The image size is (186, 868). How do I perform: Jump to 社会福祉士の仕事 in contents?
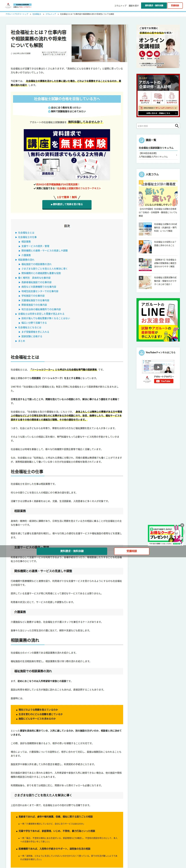[x=27, y=237]
